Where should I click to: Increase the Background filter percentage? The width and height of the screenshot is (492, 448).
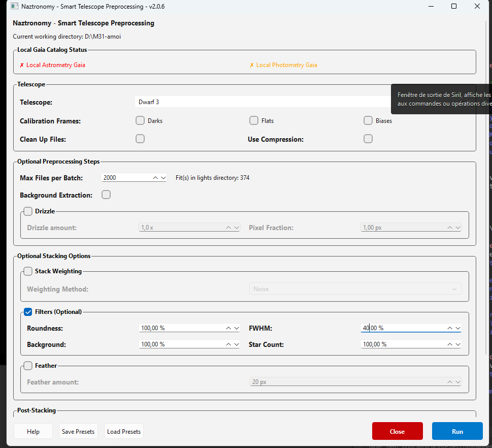coord(228,344)
